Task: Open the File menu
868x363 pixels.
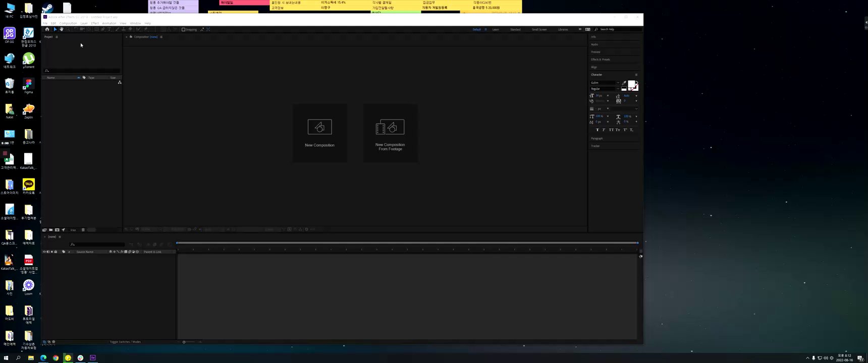Action: click(45, 23)
